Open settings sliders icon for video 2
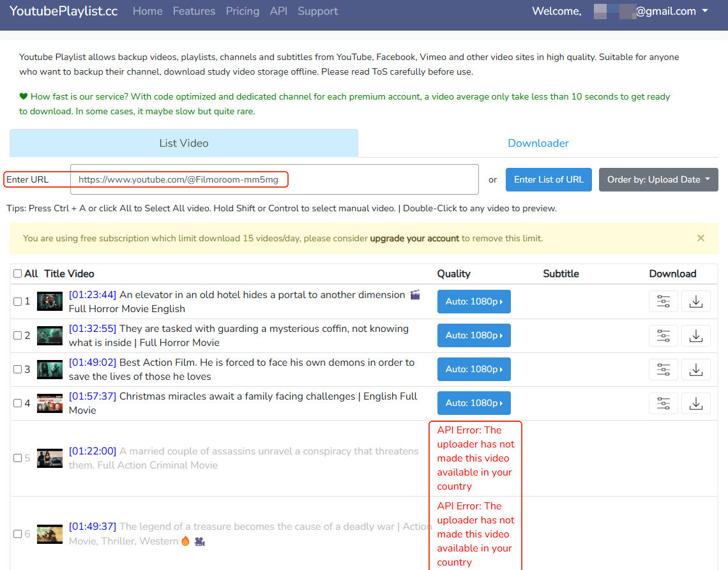This screenshot has width=728, height=570. 664,336
